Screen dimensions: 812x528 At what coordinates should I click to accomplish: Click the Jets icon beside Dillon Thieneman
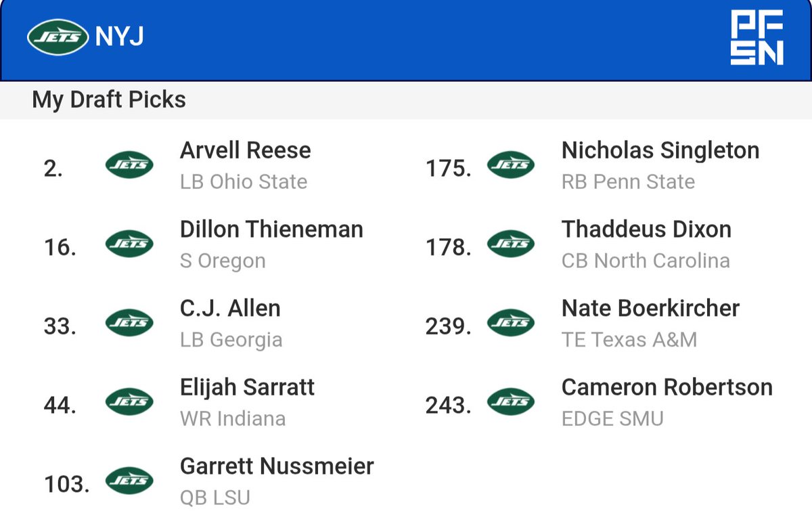[129, 244]
